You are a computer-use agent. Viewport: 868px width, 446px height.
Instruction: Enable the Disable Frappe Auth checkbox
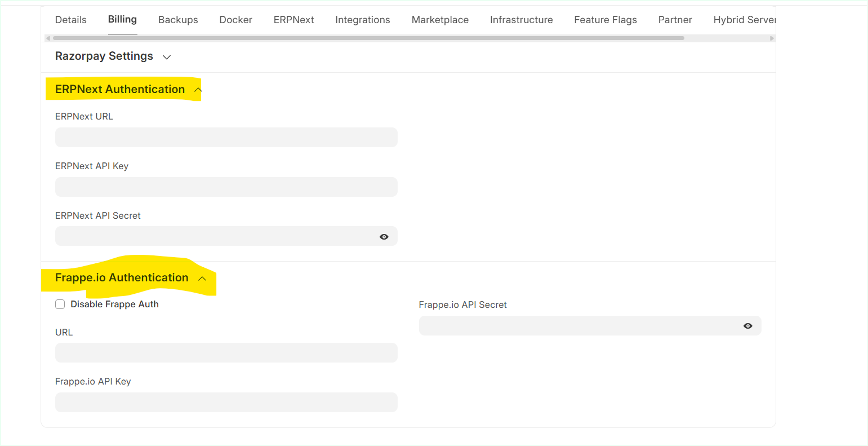tap(60, 304)
